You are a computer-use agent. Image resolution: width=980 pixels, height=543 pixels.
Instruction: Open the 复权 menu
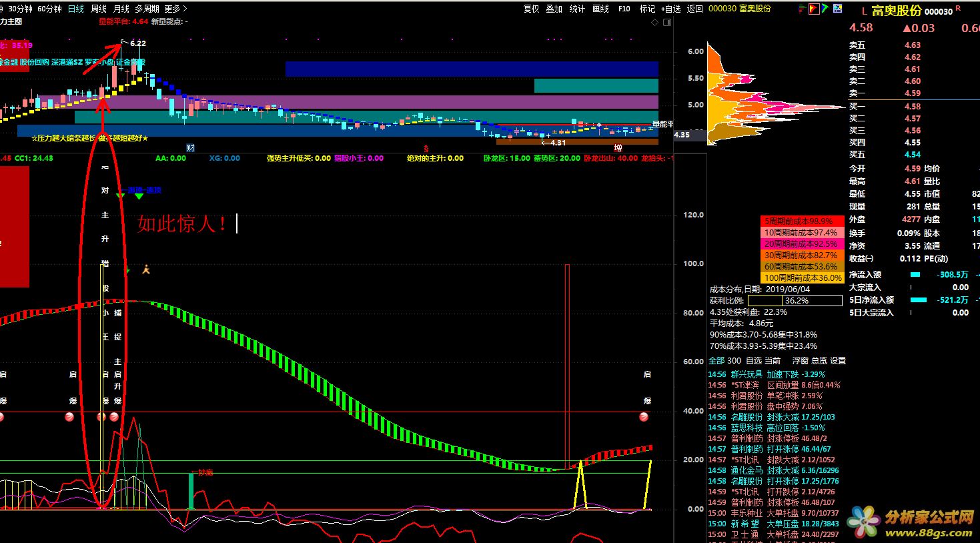532,9
